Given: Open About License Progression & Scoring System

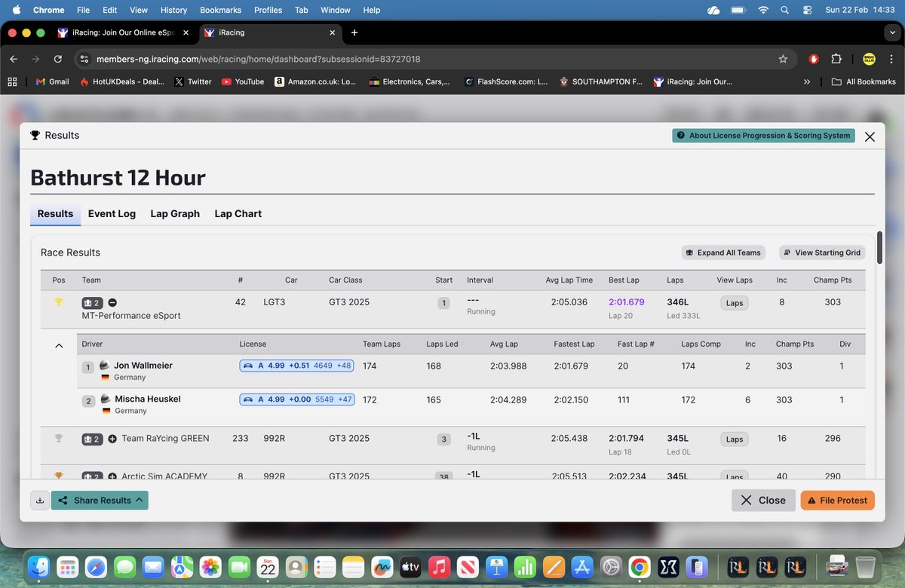Looking at the screenshot, I should [x=764, y=136].
